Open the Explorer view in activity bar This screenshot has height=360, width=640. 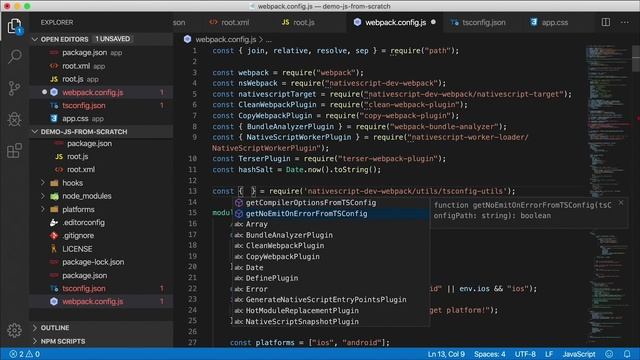click(x=15, y=27)
